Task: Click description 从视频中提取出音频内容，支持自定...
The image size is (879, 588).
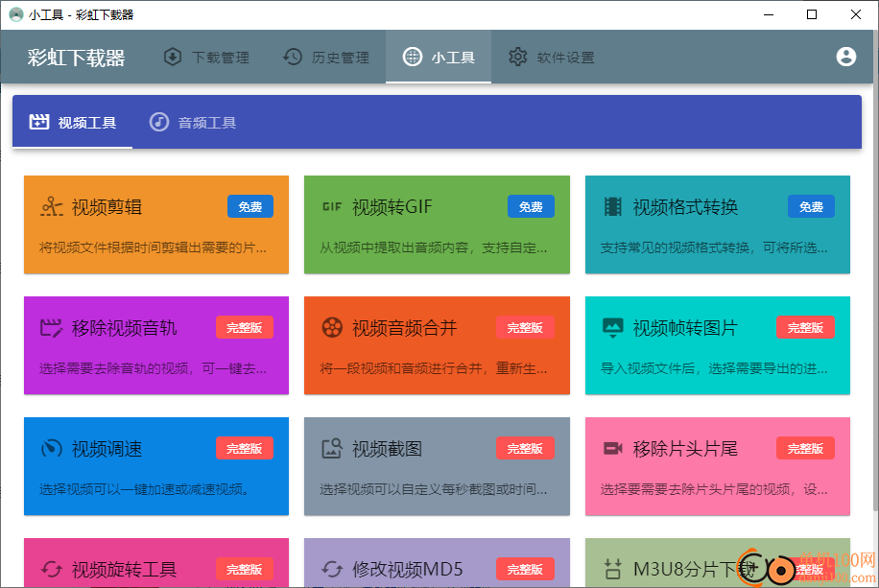Action: point(434,247)
